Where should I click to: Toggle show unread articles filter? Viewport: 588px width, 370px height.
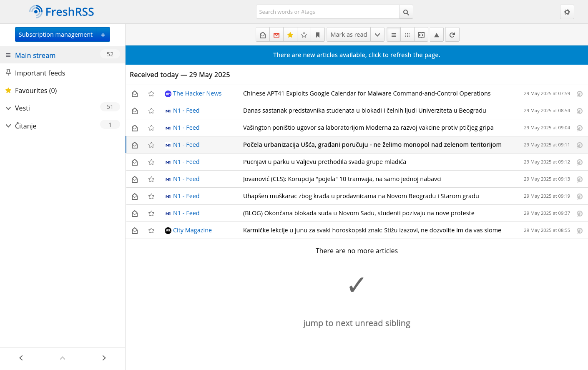point(276,35)
